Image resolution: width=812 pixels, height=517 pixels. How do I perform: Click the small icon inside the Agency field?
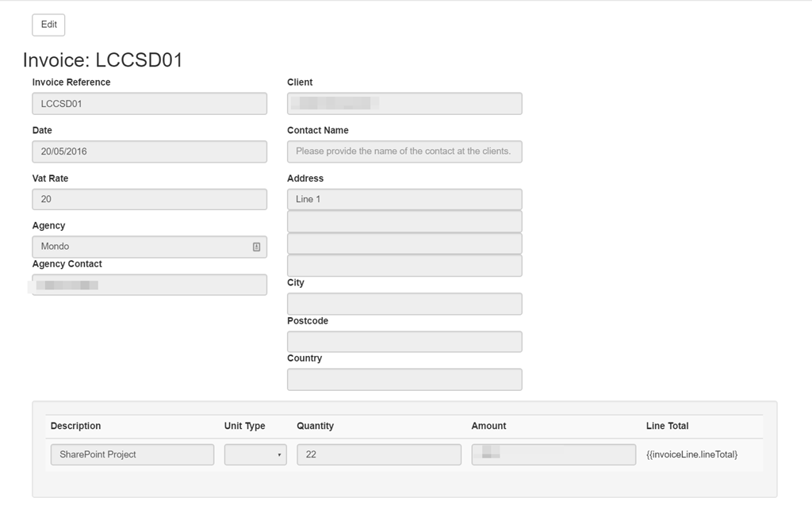[x=256, y=247]
